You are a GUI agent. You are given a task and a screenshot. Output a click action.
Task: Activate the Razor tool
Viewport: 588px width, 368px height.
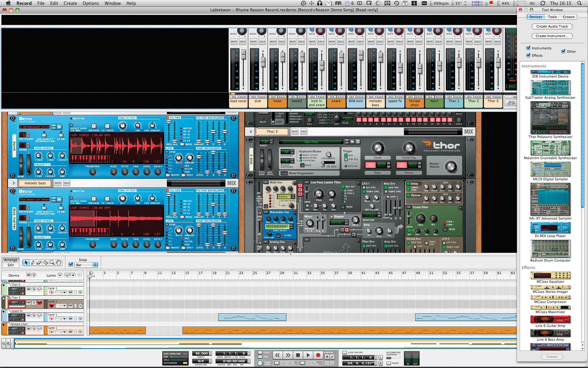(45, 263)
